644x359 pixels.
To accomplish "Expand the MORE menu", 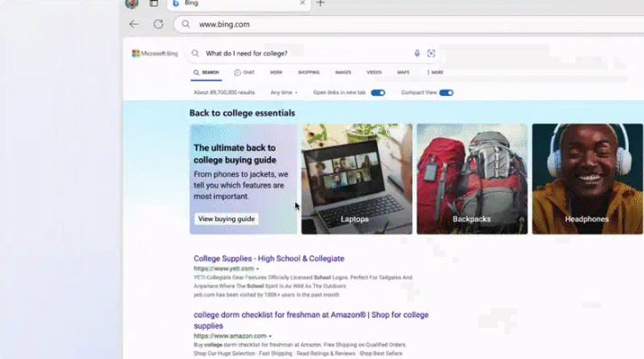I will click(x=435, y=73).
